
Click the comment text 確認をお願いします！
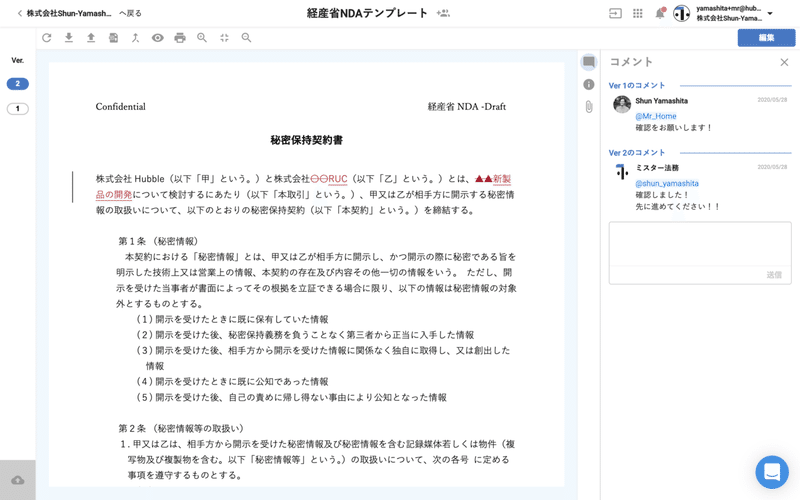(673, 128)
